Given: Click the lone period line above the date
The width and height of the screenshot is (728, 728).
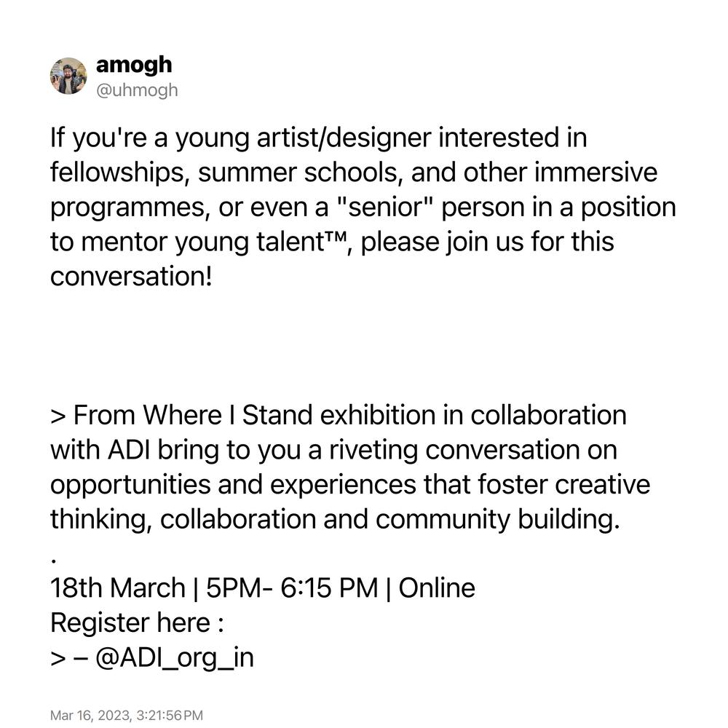Looking at the screenshot, I should pyautogui.click(x=54, y=561).
